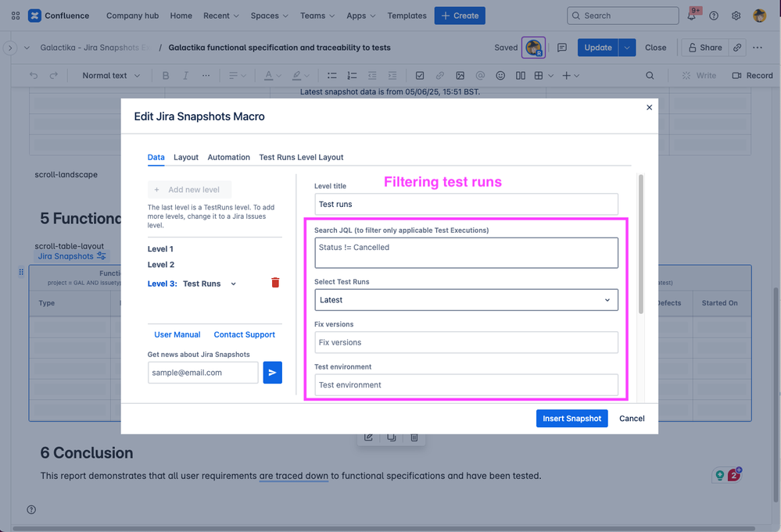Click the Confluence logo

59,16
